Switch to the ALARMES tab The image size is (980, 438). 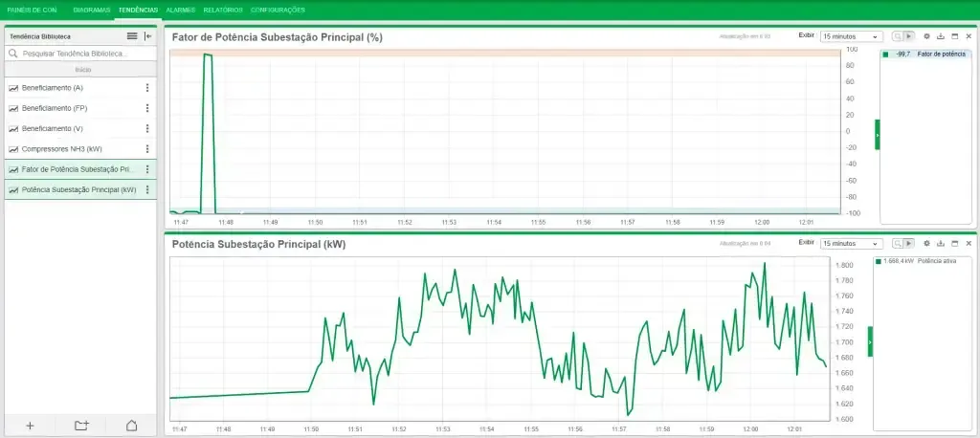pyautogui.click(x=181, y=10)
